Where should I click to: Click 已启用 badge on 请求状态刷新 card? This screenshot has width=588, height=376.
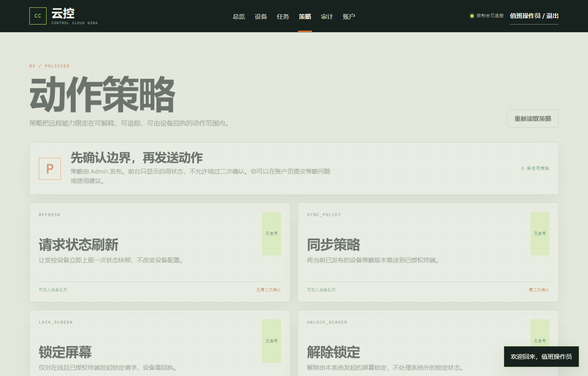click(272, 233)
